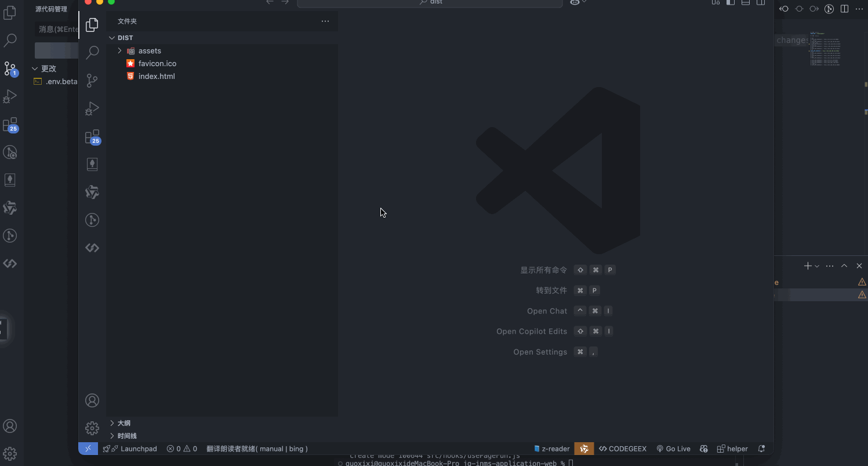Image resolution: width=868 pixels, height=466 pixels.
Task: Click the 翻译朗读者就绪 status bar item
Action: (257, 449)
